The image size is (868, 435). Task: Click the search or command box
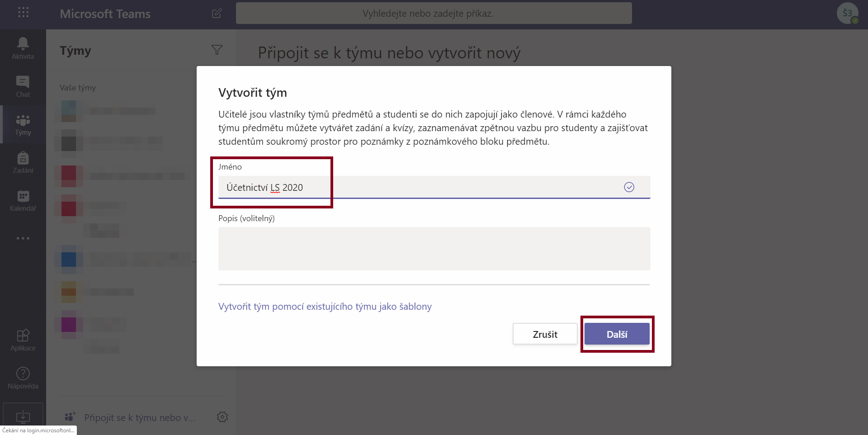click(434, 14)
